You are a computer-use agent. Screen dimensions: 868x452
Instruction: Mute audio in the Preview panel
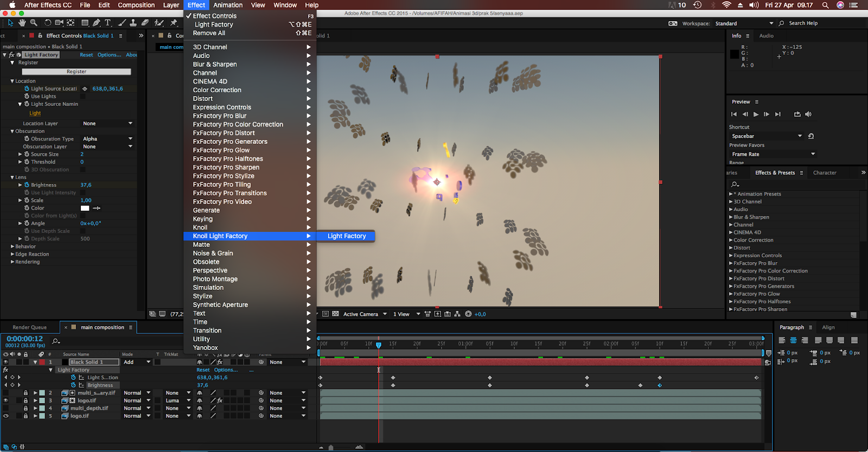click(x=808, y=114)
